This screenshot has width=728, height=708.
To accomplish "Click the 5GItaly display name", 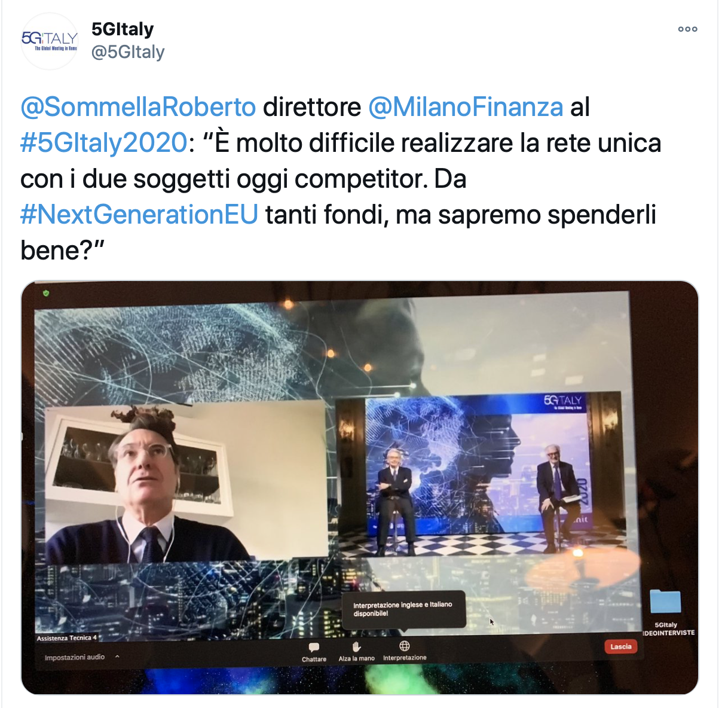I will [123, 29].
